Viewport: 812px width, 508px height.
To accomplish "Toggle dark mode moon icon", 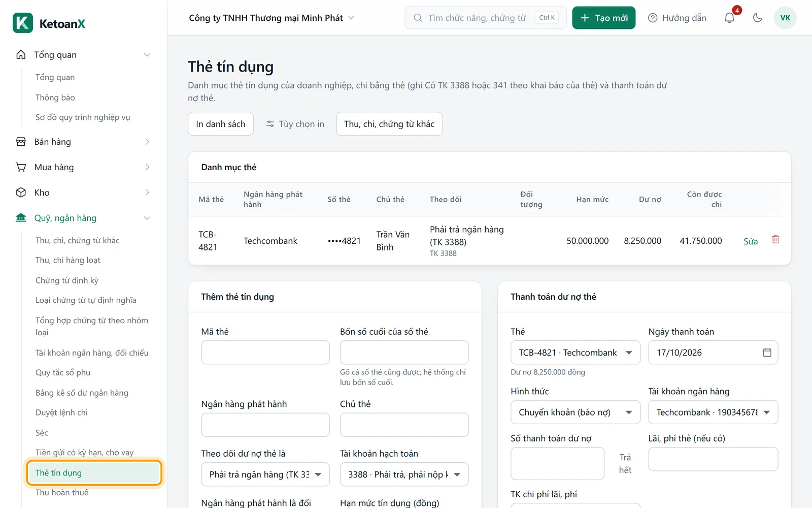I will 758,18.
